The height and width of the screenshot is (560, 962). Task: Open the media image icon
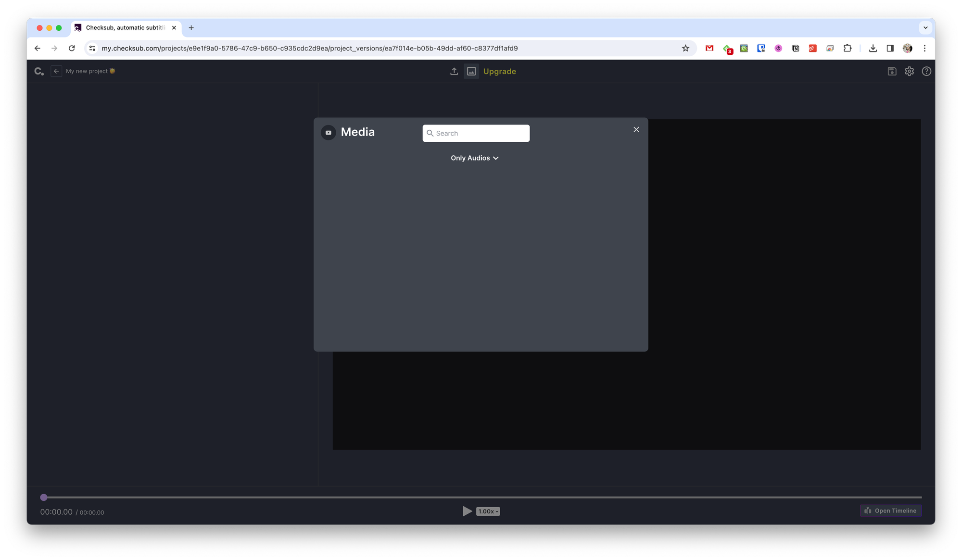[x=471, y=71]
